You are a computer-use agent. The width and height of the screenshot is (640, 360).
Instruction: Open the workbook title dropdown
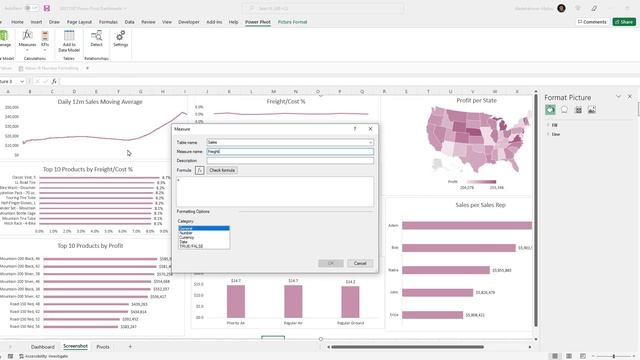124,9
